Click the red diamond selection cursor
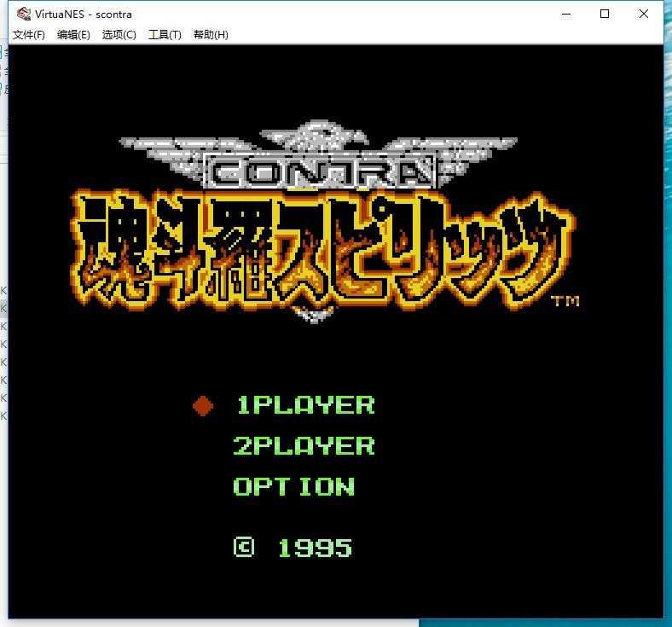Screen dimensions: 672x627 pos(203,406)
